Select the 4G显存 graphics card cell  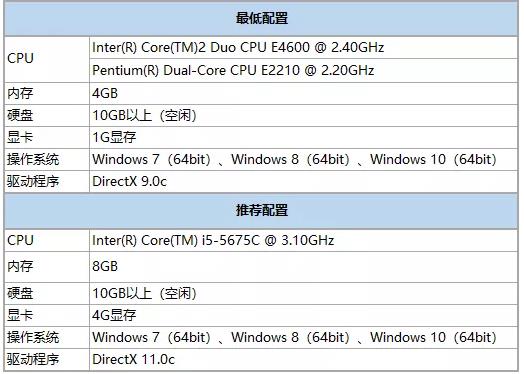pos(304,315)
